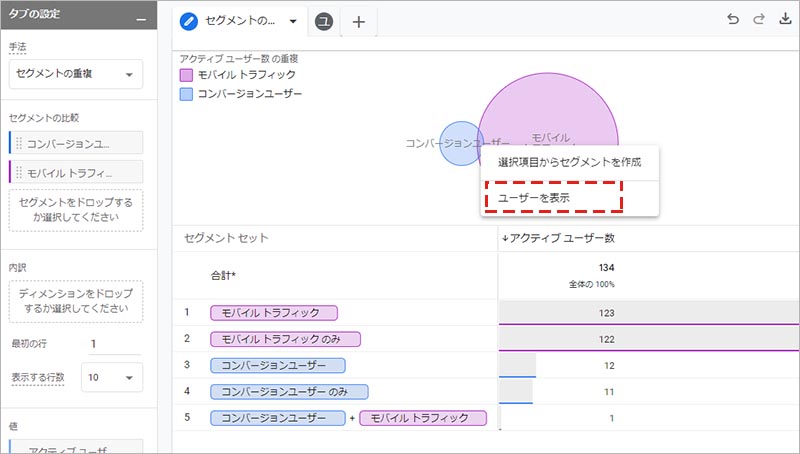Screen dimensions: 800x454
Task: Switch to the dark ユ tab
Action: (324, 22)
